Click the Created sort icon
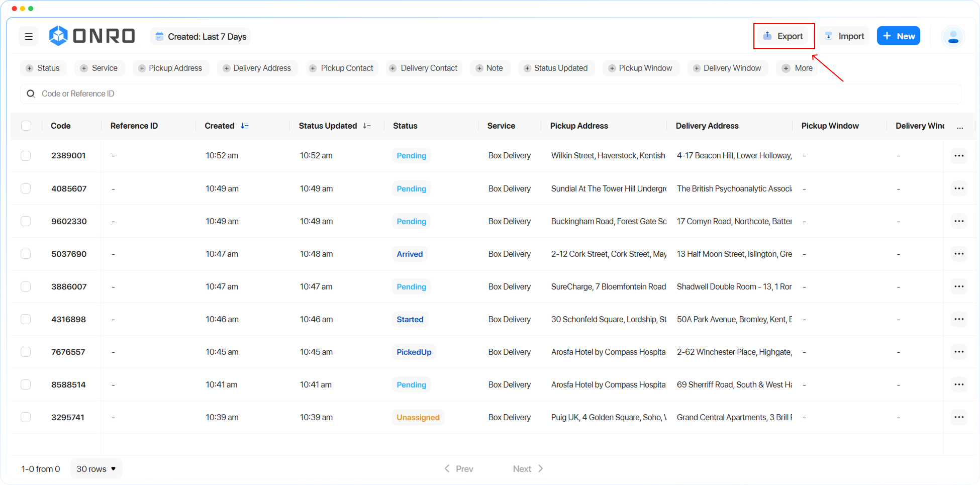980x485 pixels. click(x=245, y=126)
